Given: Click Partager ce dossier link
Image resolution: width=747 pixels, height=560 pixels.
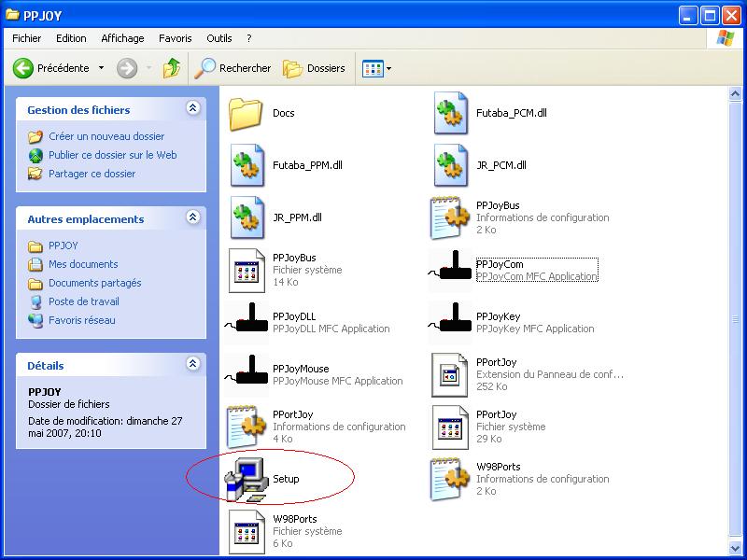Looking at the screenshot, I should [x=92, y=174].
